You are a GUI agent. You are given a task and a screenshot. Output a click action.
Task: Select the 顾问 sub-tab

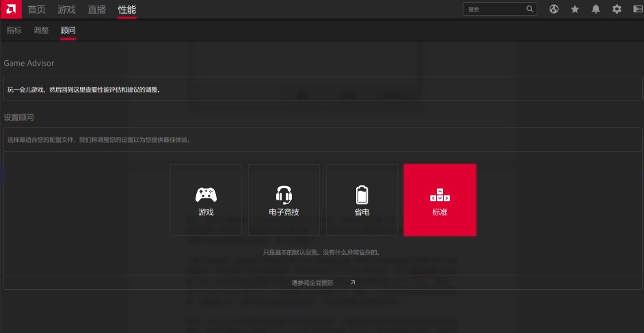(x=68, y=30)
